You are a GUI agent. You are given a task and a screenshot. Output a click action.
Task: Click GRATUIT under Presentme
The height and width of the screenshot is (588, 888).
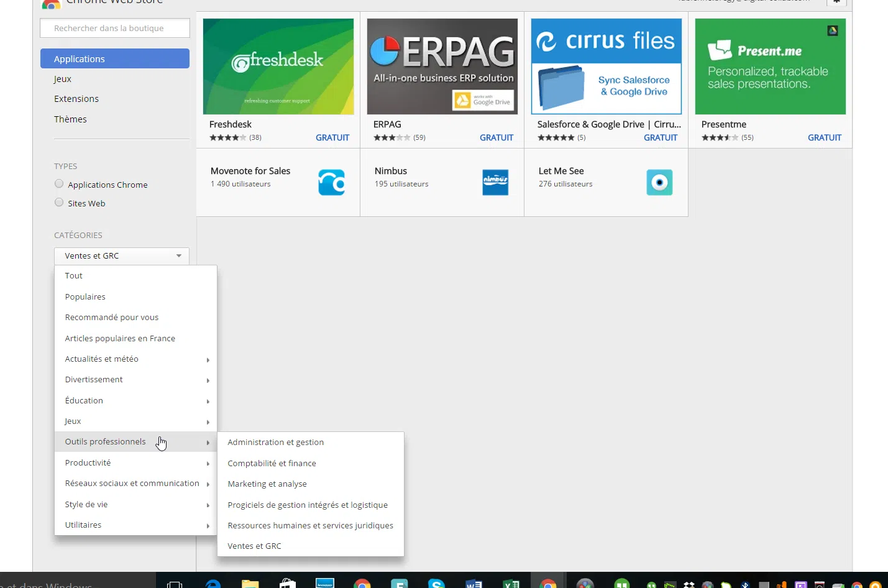click(x=825, y=138)
